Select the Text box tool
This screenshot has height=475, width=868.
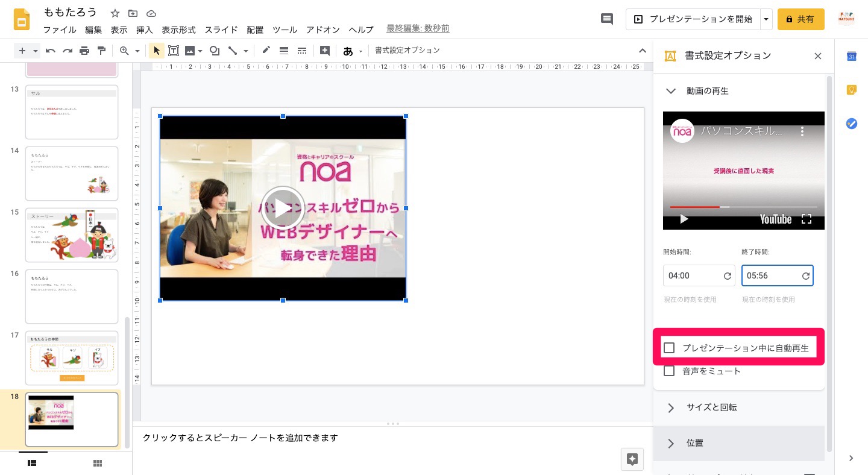tap(174, 51)
